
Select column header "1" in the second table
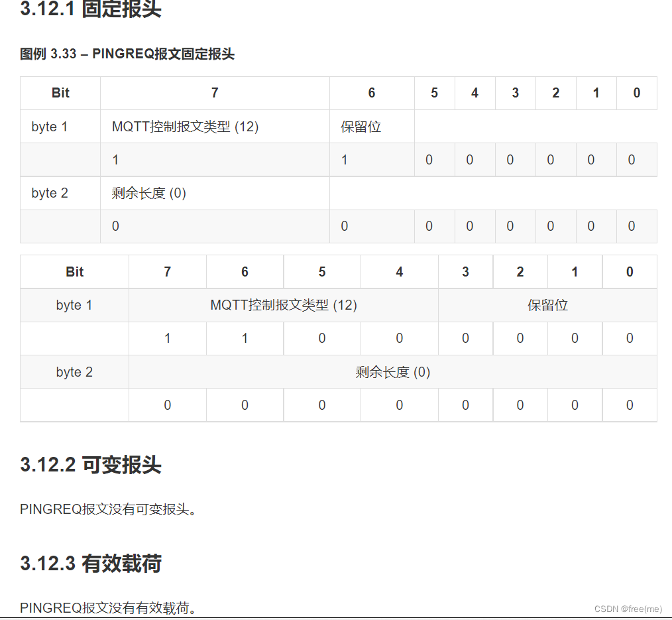pyautogui.click(x=575, y=272)
